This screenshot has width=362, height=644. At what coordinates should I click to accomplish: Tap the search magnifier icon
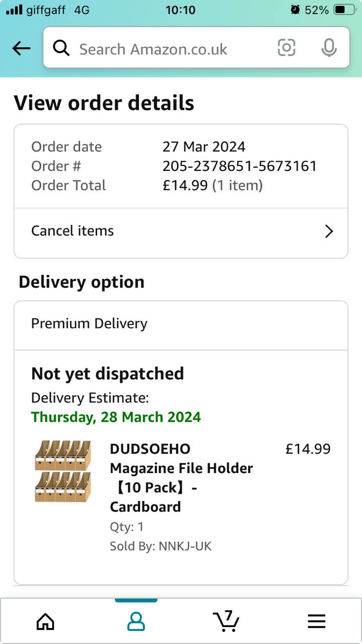(61, 48)
